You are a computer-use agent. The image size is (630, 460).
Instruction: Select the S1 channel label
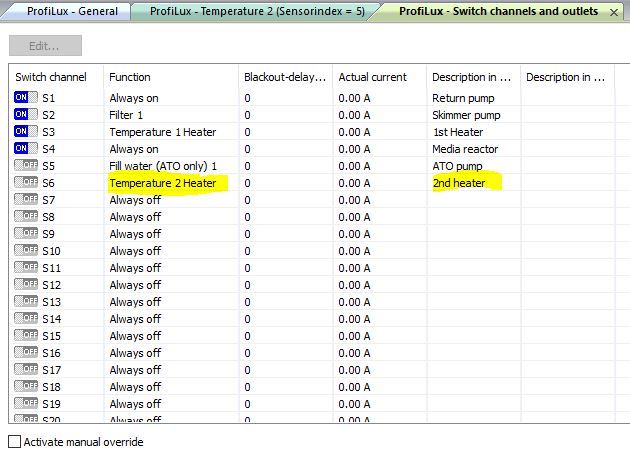[x=49, y=98]
